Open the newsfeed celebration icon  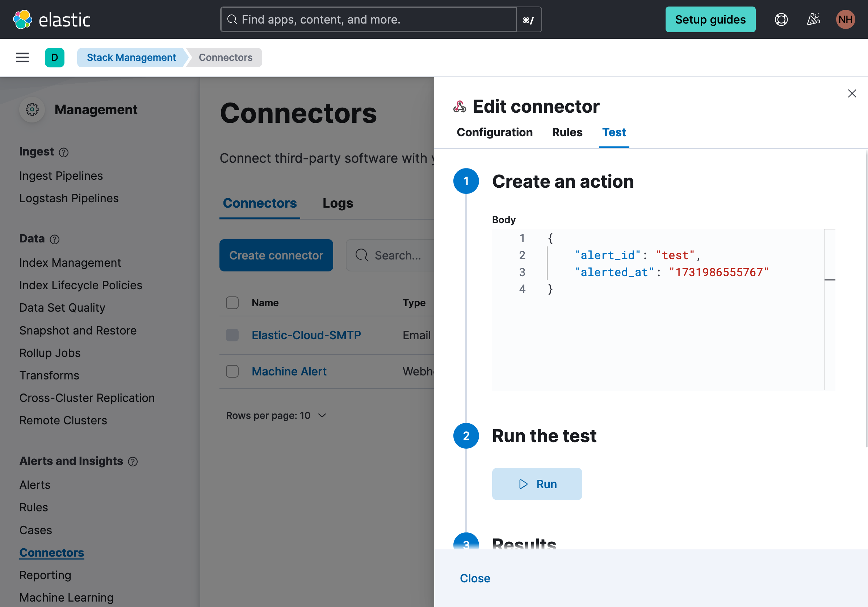coord(813,19)
